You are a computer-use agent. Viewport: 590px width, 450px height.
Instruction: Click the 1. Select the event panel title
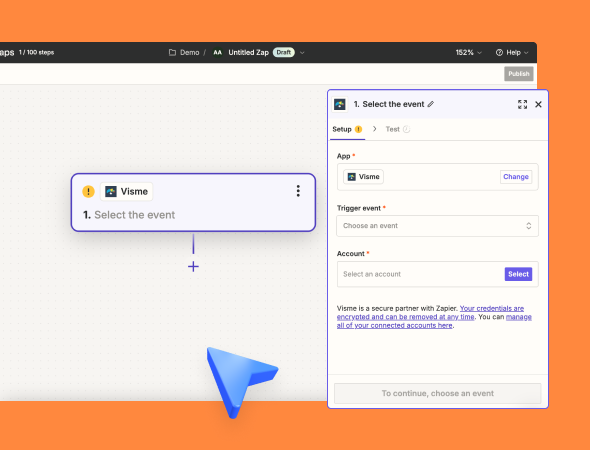(x=389, y=104)
